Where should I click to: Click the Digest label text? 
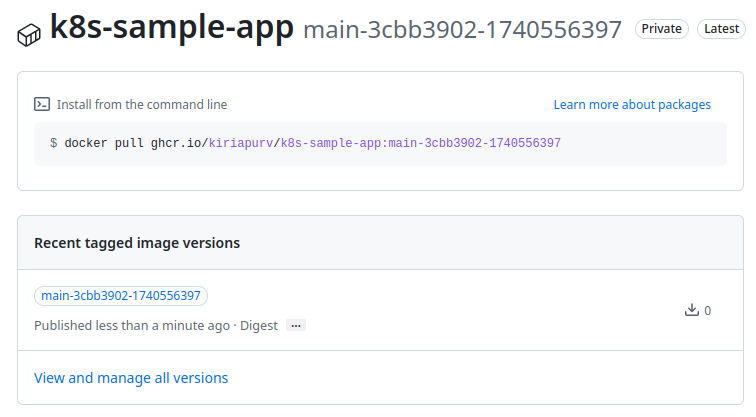pyautogui.click(x=259, y=326)
